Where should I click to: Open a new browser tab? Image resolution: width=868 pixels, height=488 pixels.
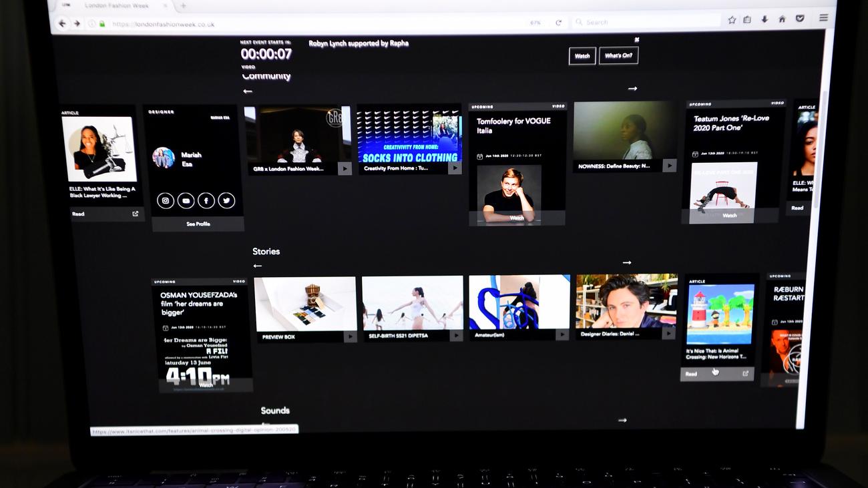(184, 6)
